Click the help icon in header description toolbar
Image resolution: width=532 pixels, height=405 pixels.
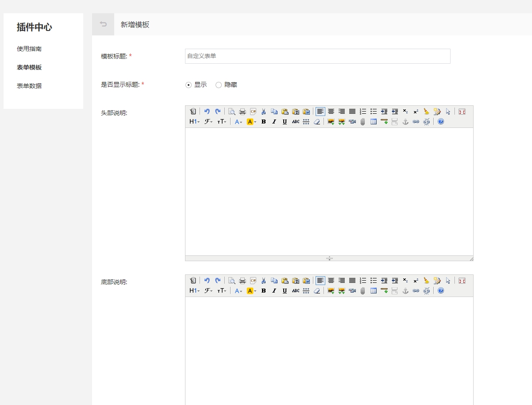[441, 122]
